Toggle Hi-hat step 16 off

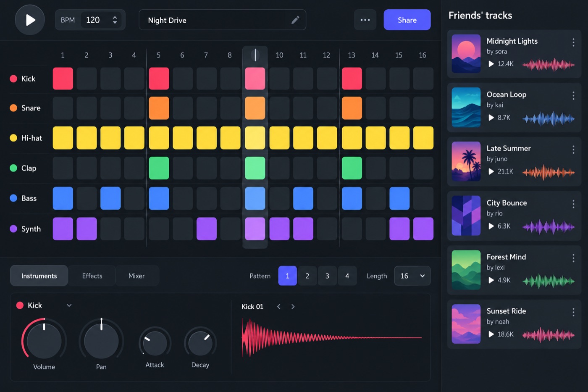click(423, 138)
